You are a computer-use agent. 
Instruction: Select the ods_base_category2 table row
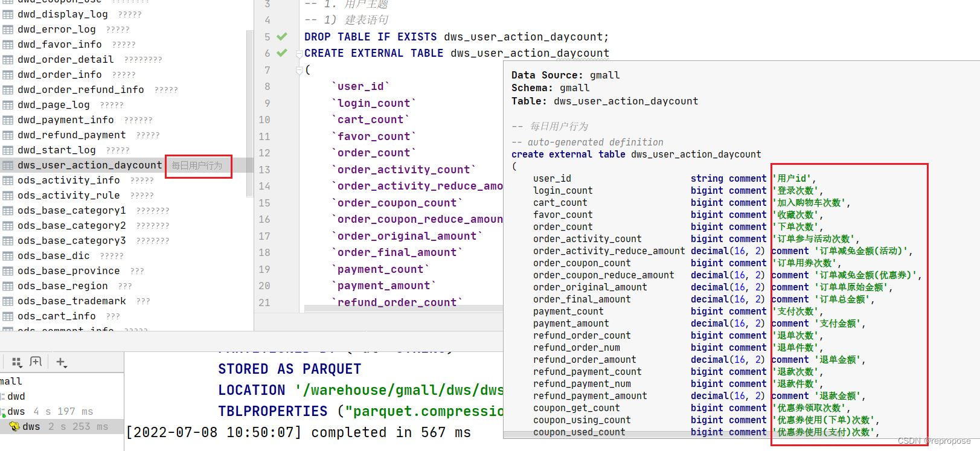(124, 225)
